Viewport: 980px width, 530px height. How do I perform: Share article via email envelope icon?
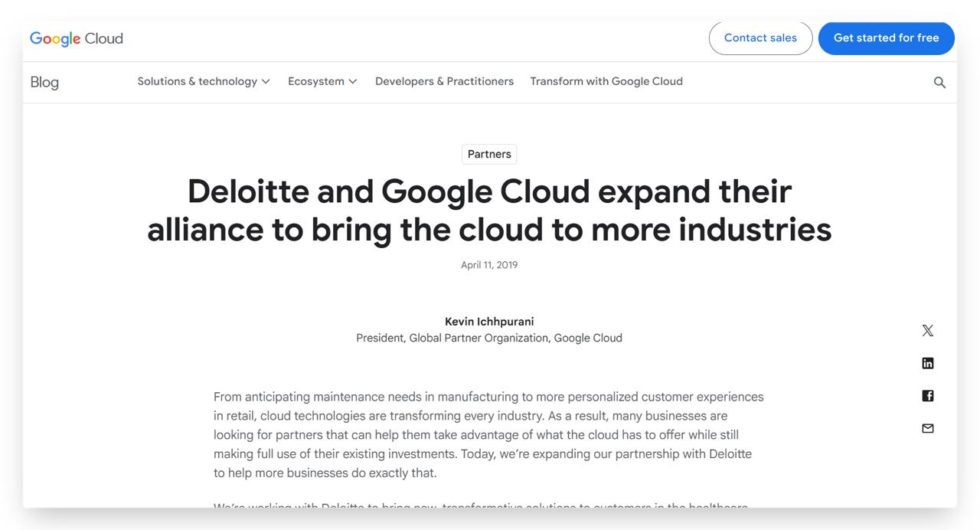point(927,428)
